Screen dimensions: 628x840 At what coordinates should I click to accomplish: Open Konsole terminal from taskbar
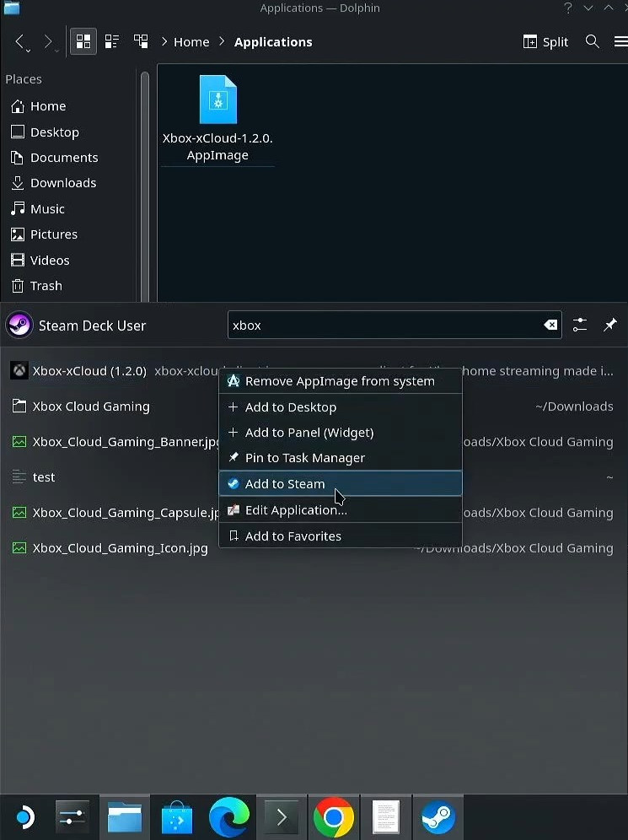282,817
